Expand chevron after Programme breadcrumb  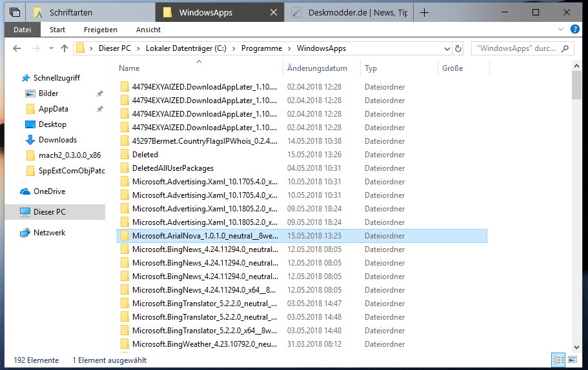tap(289, 48)
